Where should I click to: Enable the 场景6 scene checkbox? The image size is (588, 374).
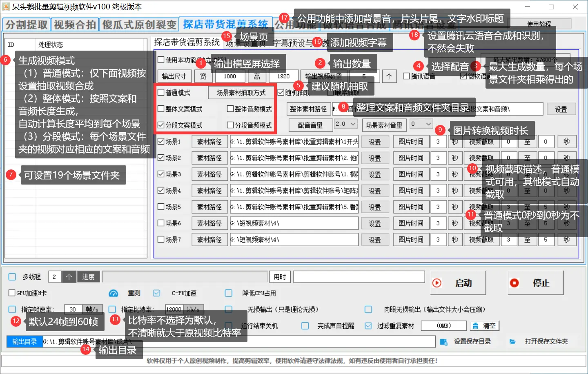pos(160,223)
